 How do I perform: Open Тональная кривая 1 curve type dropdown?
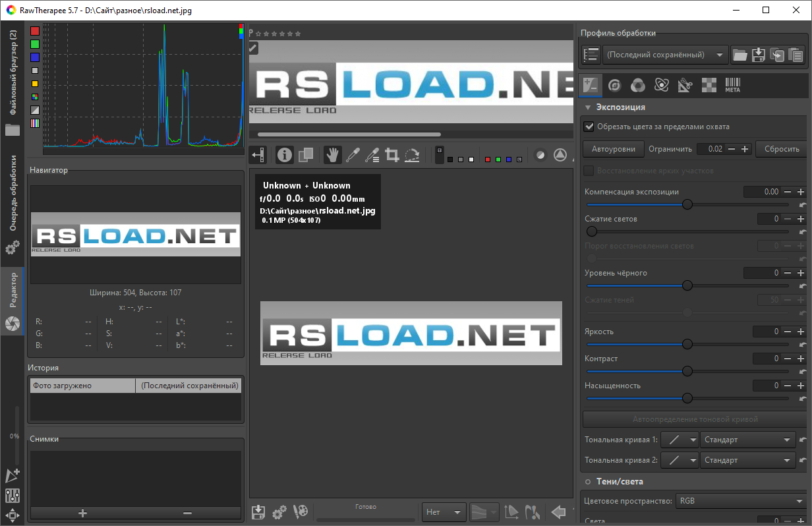click(x=680, y=440)
